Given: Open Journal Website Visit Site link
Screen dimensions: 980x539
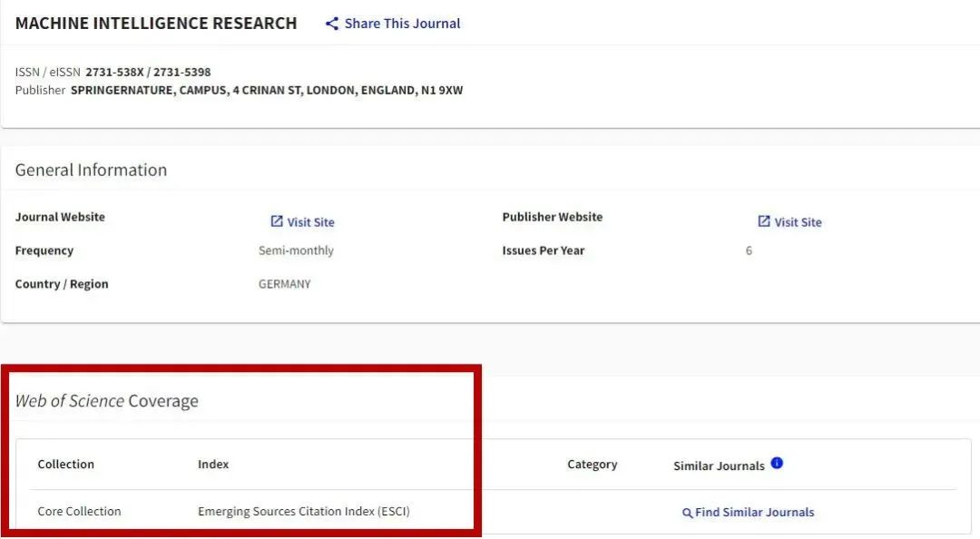Looking at the screenshot, I should [310, 222].
